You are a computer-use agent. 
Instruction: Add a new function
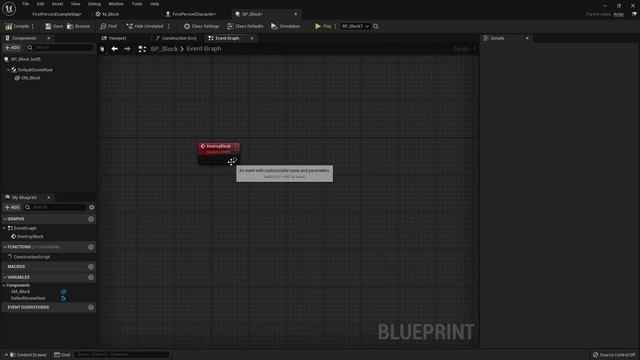click(91, 247)
